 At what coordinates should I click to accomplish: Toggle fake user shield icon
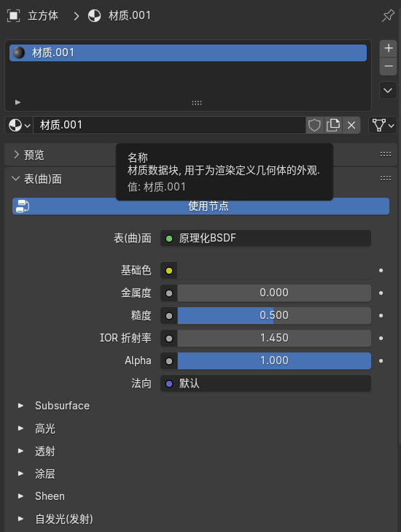[314, 126]
